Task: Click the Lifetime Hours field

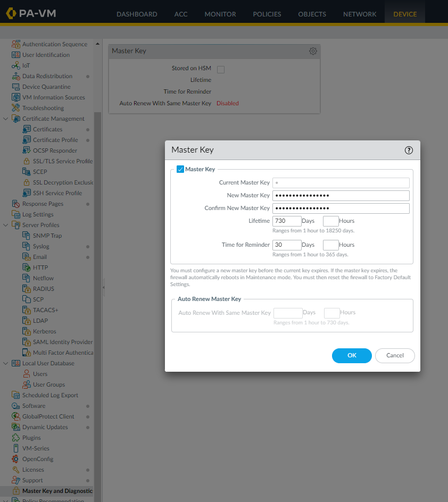Action: coord(331,221)
